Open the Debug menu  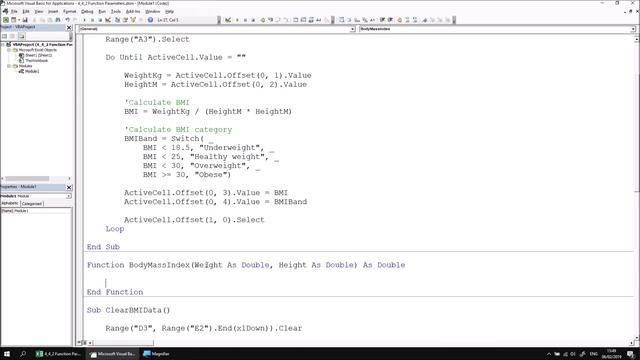[x=87, y=11]
